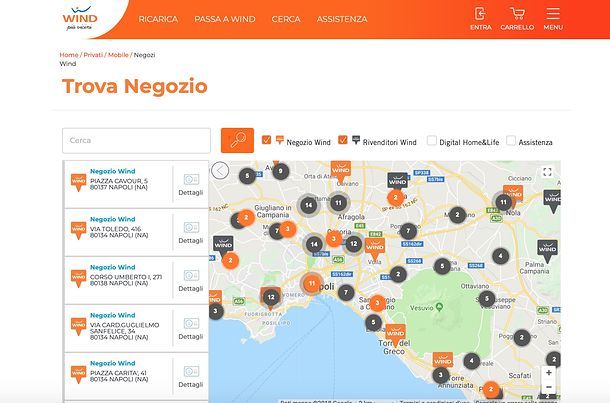This screenshot has width=610, height=403.
Task: Click the Vesuvio map label
Action: click(422, 308)
